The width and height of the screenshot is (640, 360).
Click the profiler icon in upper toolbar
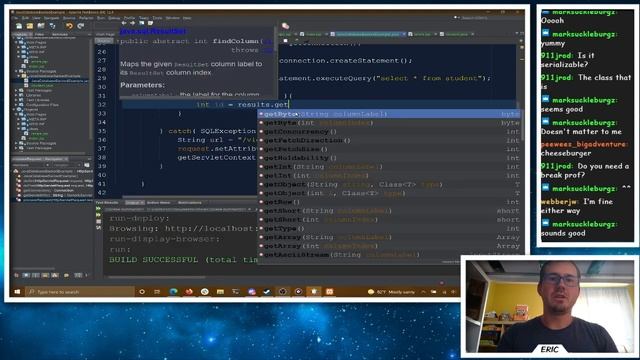285,26
